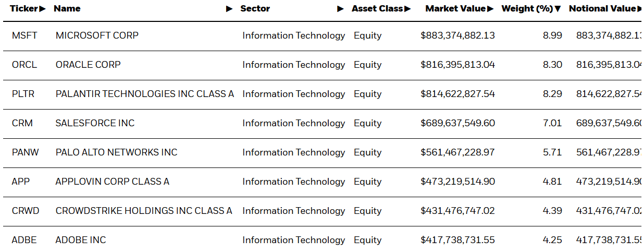Click ORACLE CORP name
Image resolution: width=644 pixels, height=252 pixels.
click(88, 65)
